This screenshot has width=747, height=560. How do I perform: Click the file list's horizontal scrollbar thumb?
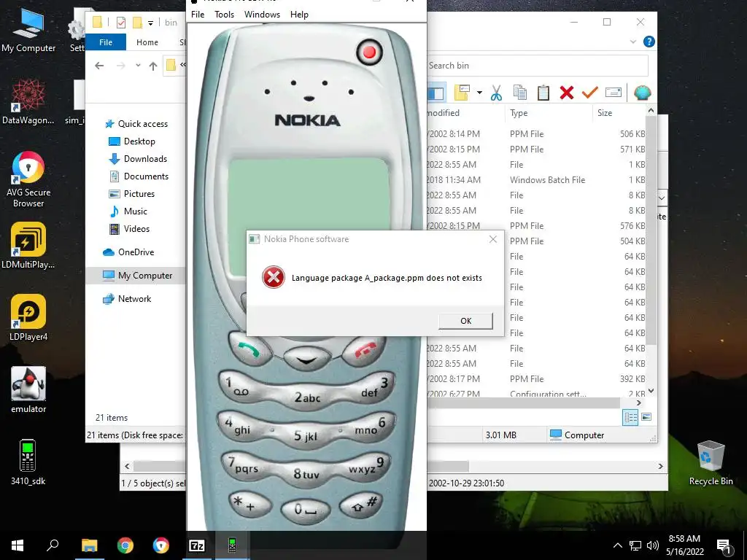pos(523,402)
